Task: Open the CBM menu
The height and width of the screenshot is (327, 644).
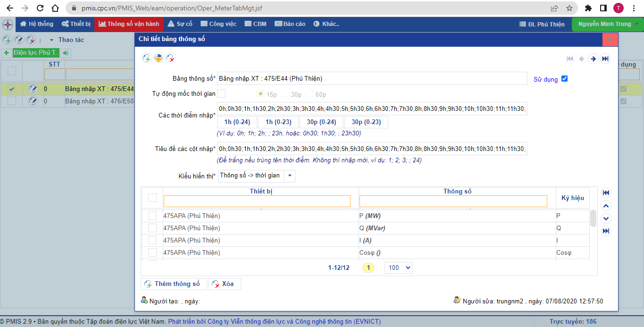Action: pos(256,24)
